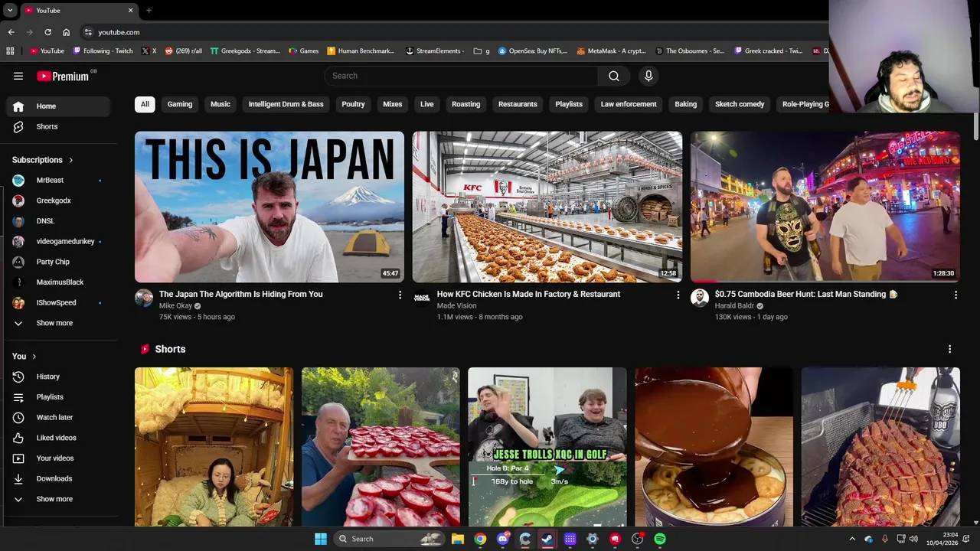Open the Harald Baldr channel avatar
The image size is (980, 551).
pyautogui.click(x=700, y=298)
